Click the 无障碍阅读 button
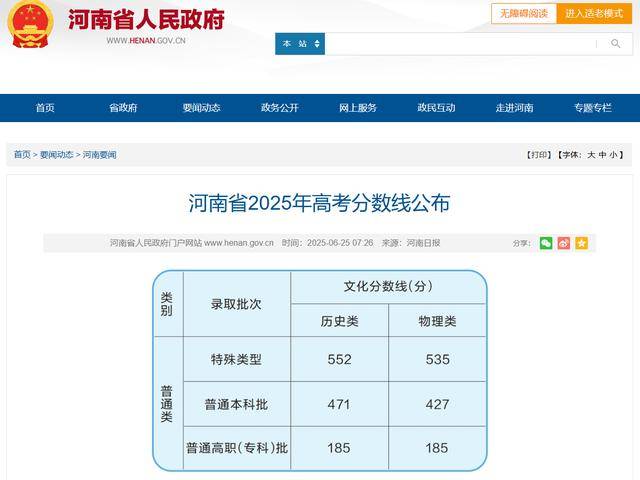 [524, 13]
